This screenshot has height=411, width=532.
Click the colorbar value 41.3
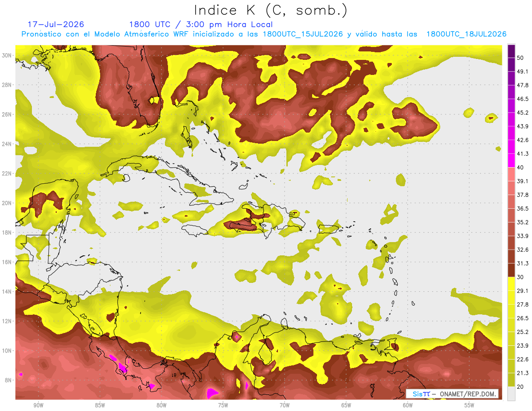tap(523, 154)
